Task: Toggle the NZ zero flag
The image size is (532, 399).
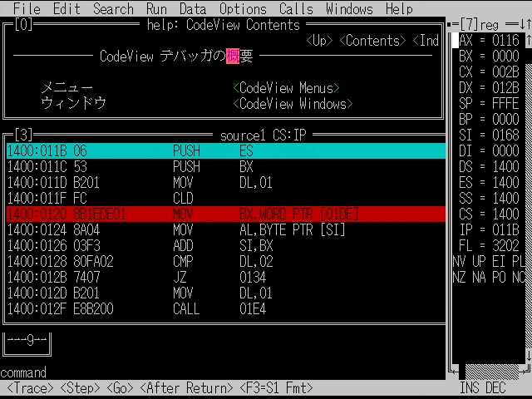Action: coord(459,277)
